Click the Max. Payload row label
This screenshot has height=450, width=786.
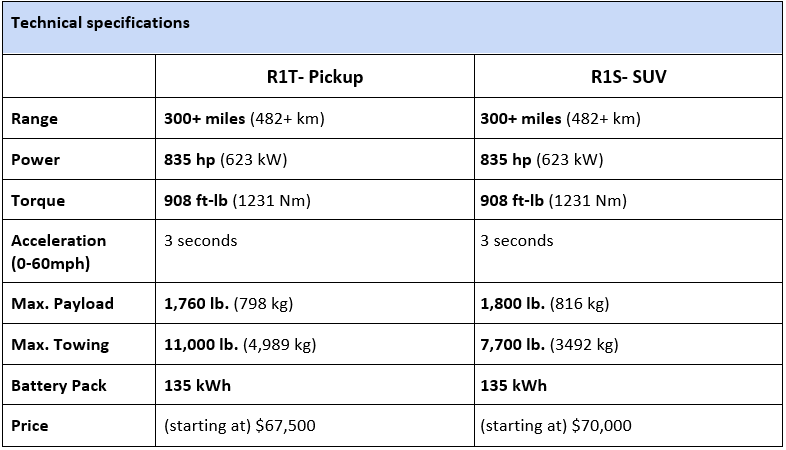tap(62, 304)
